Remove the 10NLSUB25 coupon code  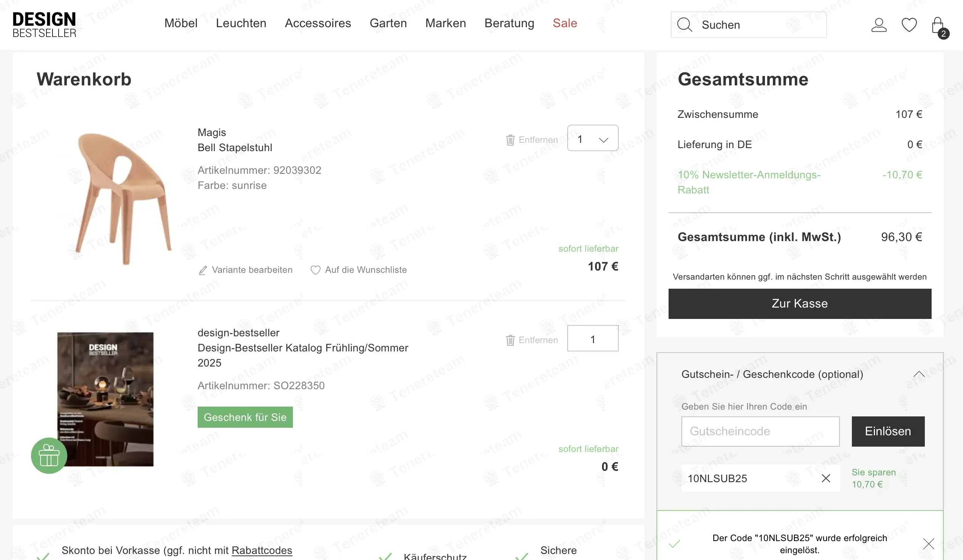tap(826, 478)
